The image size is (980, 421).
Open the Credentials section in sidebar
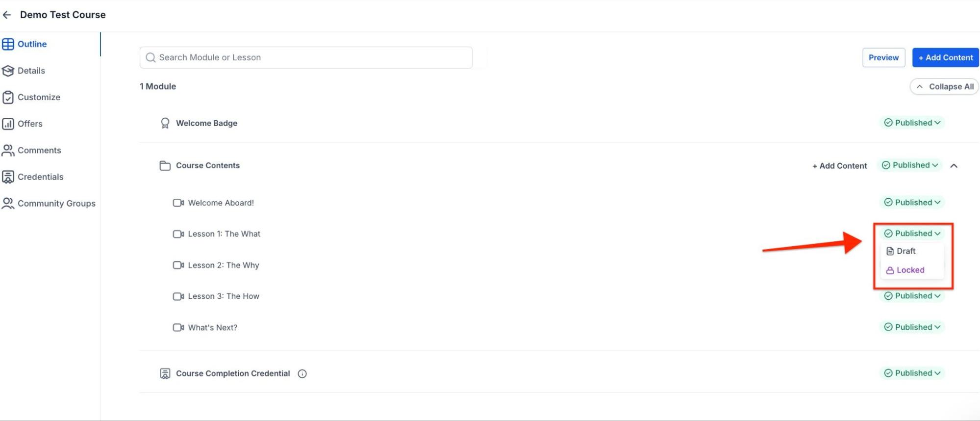click(40, 177)
